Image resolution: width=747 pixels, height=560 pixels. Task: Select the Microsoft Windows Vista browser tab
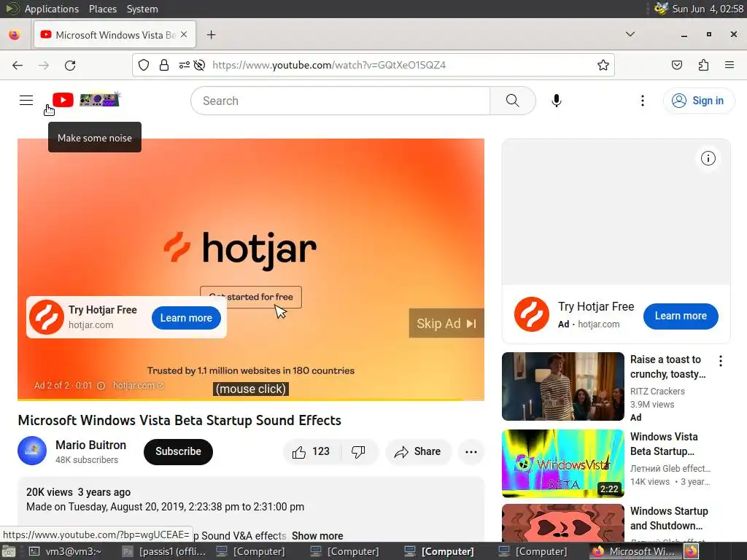tap(115, 35)
